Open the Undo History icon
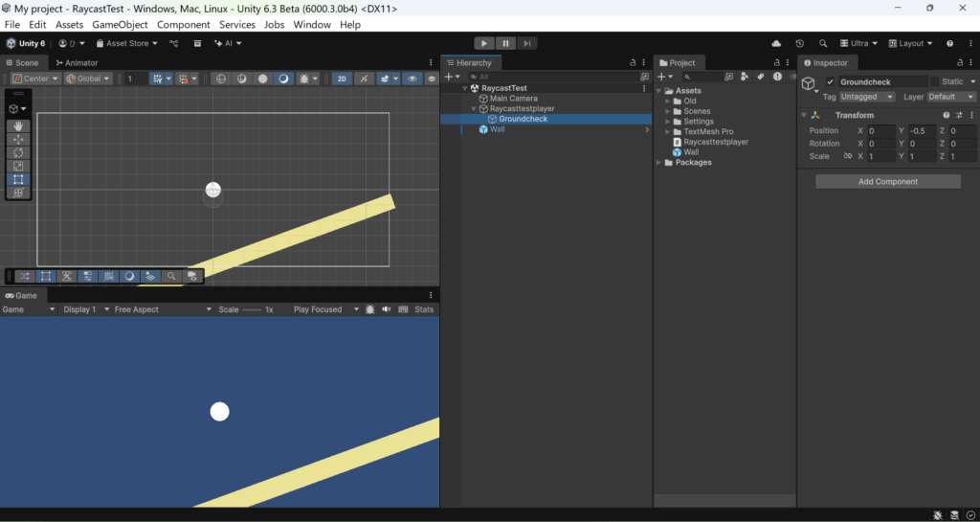The image size is (980, 522). click(x=800, y=43)
